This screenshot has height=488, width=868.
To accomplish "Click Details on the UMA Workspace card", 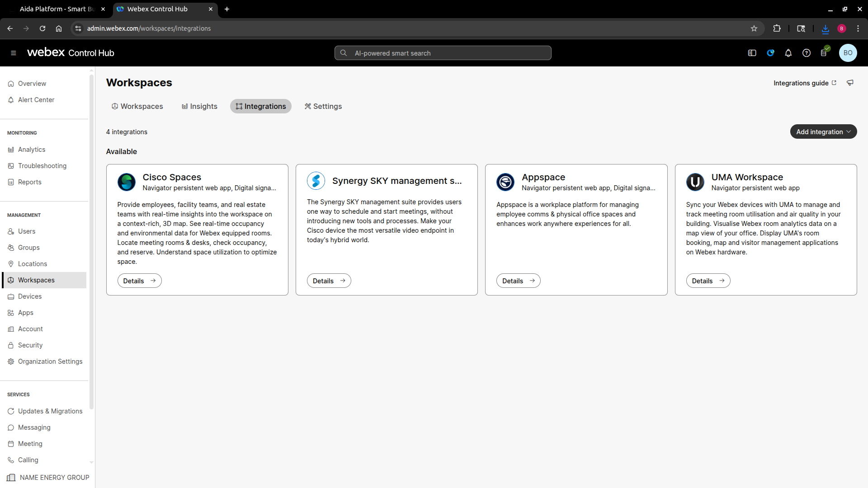I will (x=708, y=281).
